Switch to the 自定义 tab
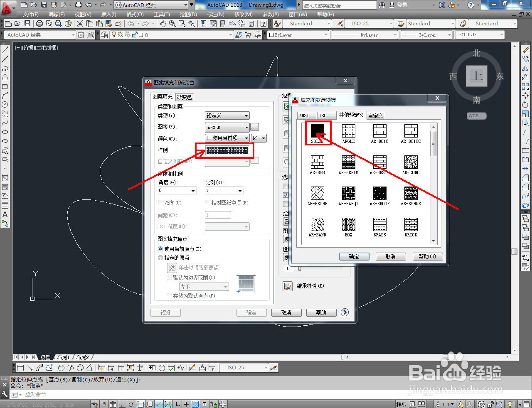 pos(376,116)
